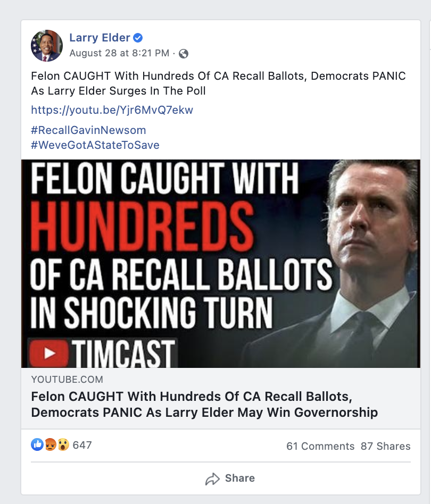Viewport: 431px width, 504px height.
Task: Open the Timcast video thumbnail image
Action: (220, 263)
